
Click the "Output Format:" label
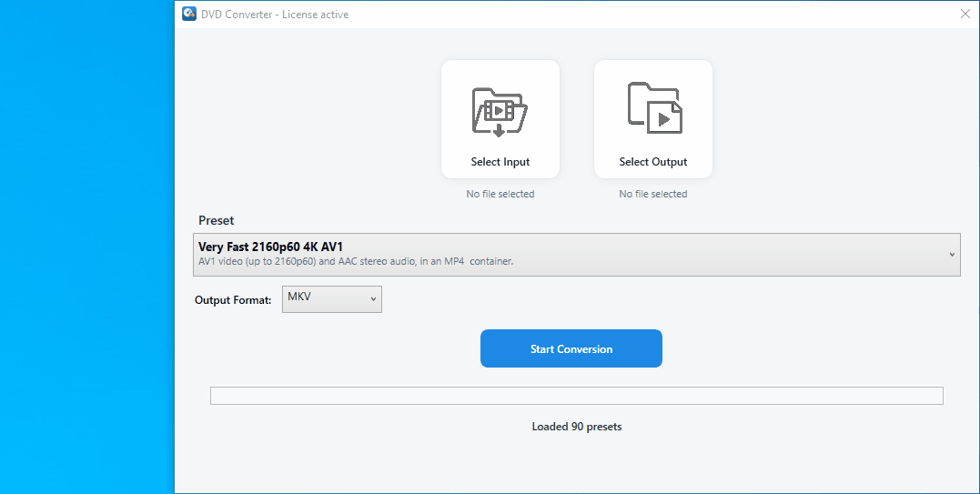coord(233,300)
